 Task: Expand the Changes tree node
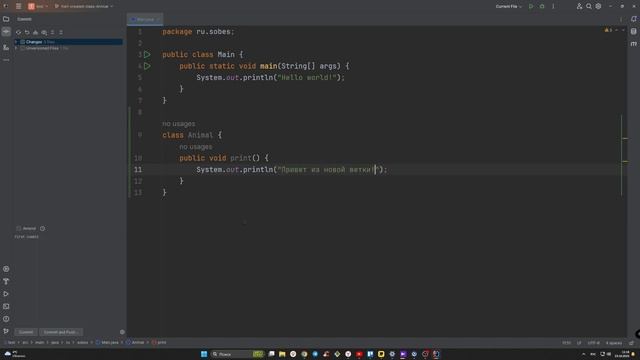coord(16,42)
